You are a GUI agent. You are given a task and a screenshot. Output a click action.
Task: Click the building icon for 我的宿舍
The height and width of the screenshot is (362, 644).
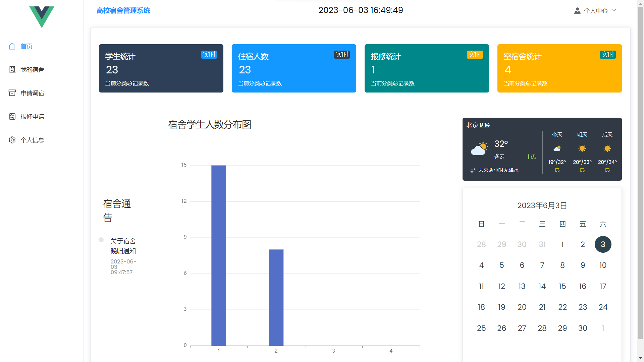point(12,69)
